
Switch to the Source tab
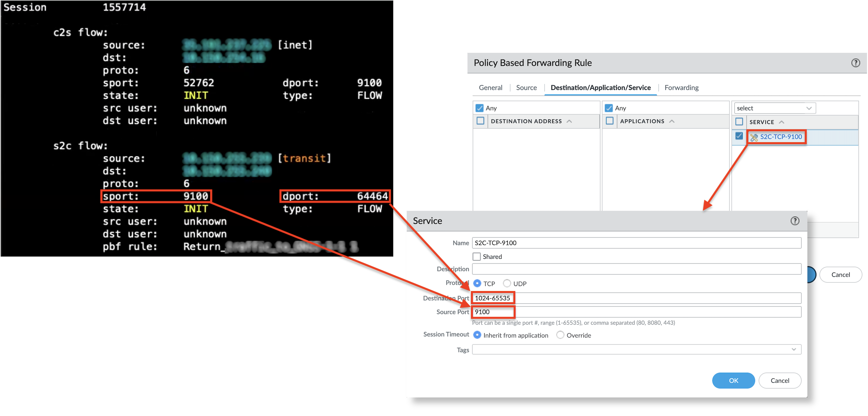pyautogui.click(x=526, y=87)
